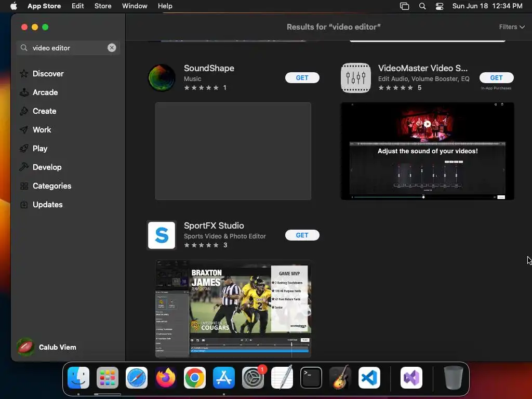This screenshot has height=399, width=532.
Task: Get the SportFX Studio app
Action: (302, 235)
